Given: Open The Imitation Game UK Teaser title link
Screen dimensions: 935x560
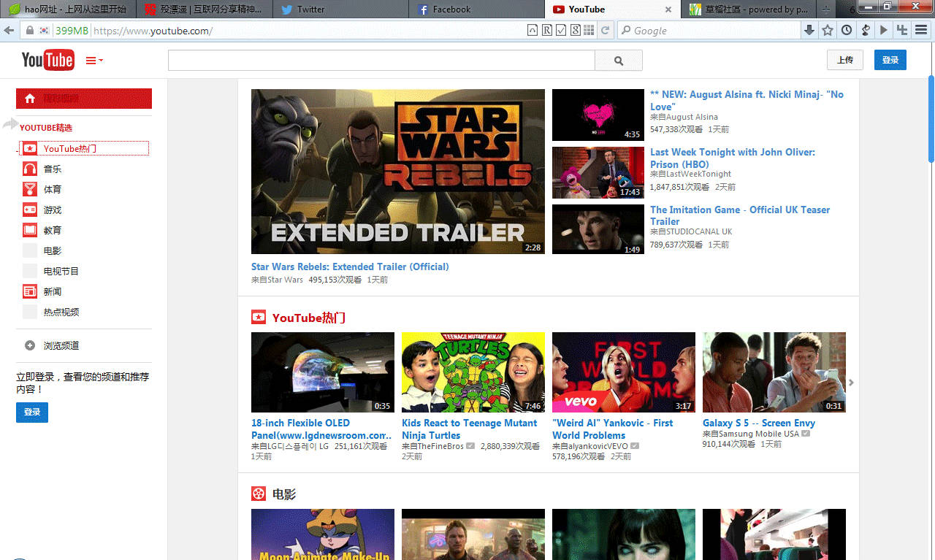Looking at the screenshot, I should tap(740, 215).
